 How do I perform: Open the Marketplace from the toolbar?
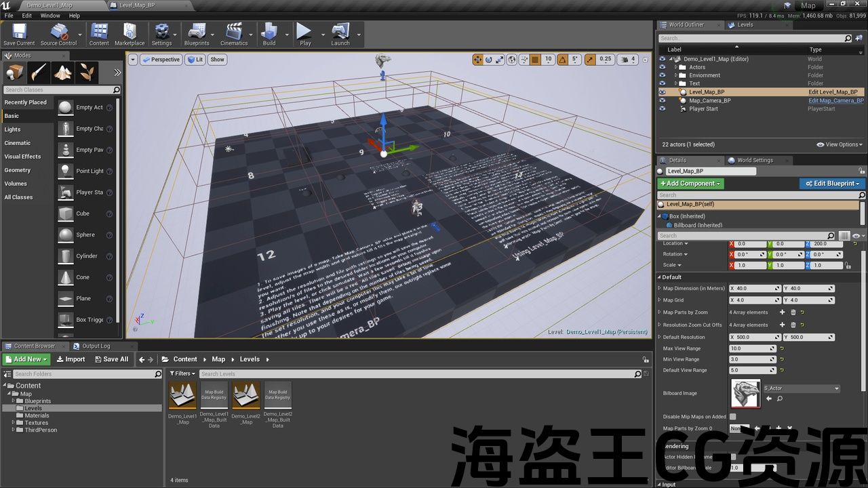[129, 35]
